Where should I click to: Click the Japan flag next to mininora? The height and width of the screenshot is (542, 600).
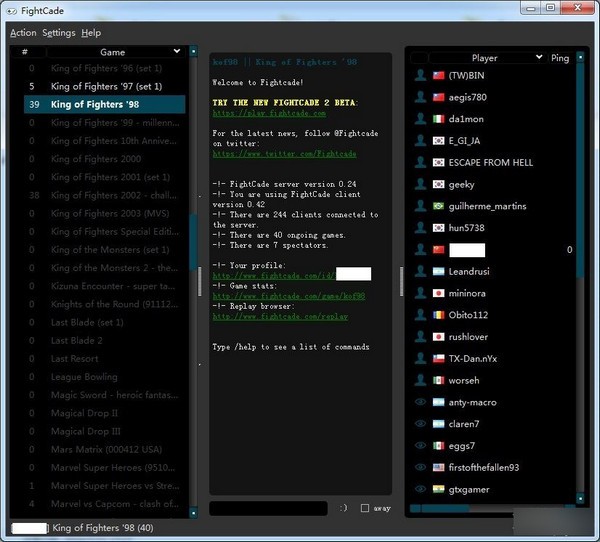coord(439,294)
